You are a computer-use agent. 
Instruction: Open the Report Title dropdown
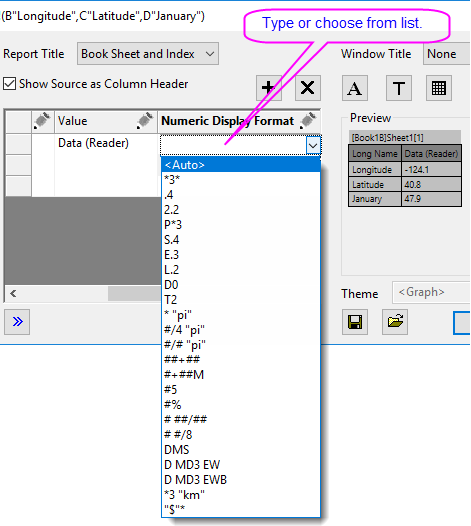coord(148,54)
